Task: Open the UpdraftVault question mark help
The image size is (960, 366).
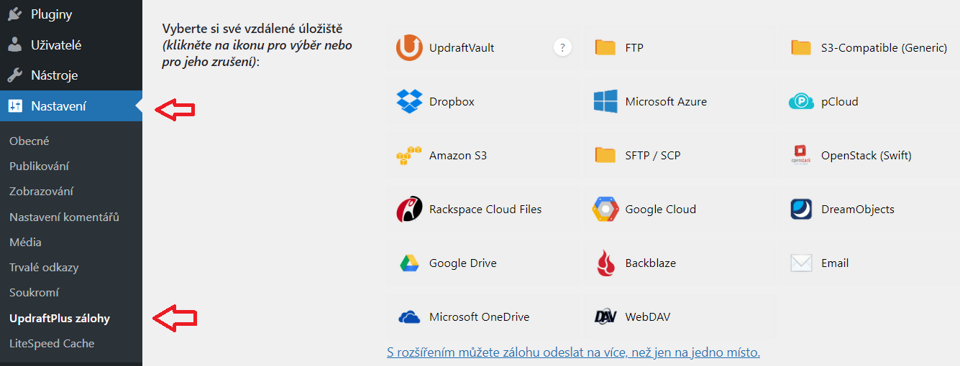Action: pos(563,48)
